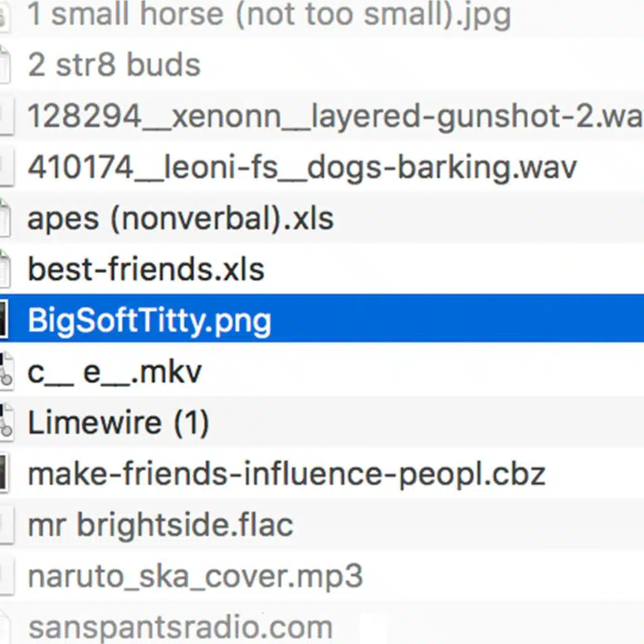Screen dimensions: 644x644
Task: Select the file 1 small horse (not too small).jpg
Action: click(x=269, y=14)
